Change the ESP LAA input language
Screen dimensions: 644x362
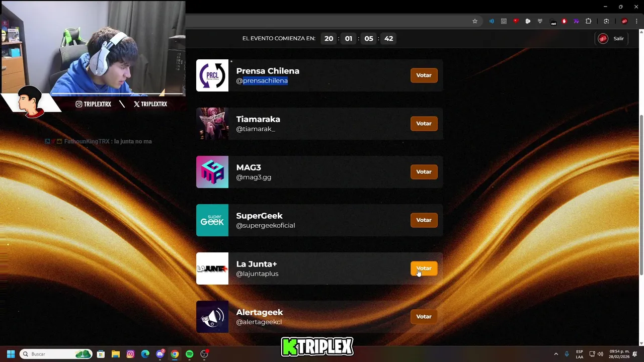(580, 354)
